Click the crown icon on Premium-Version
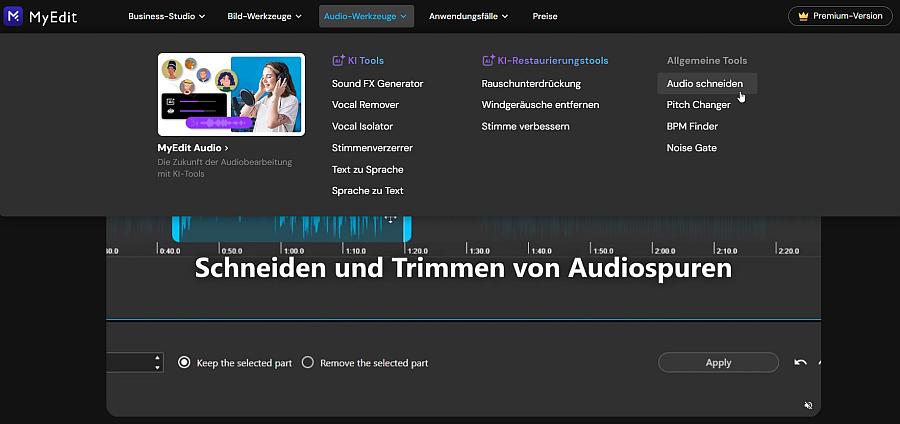 (803, 16)
